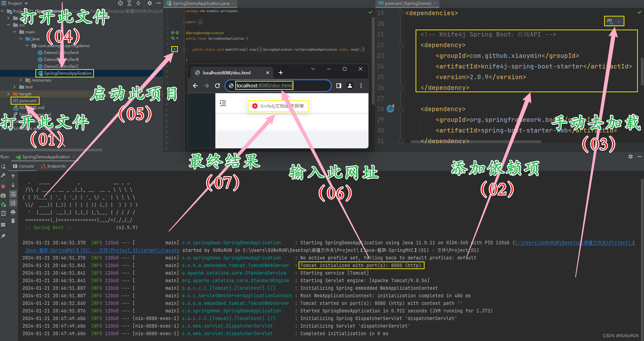
Task: Click the browser address bar
Action: point(278,86)
